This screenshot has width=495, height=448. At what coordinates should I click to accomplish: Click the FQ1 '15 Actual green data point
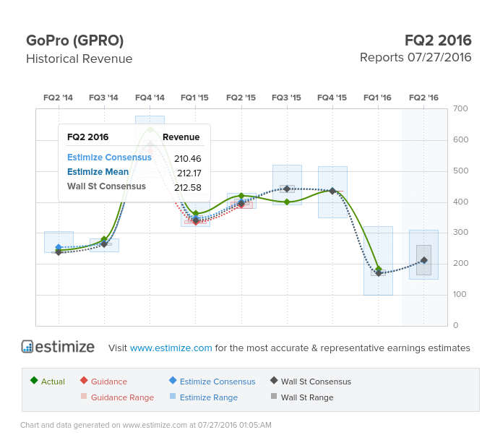click(x=196, y=214)
